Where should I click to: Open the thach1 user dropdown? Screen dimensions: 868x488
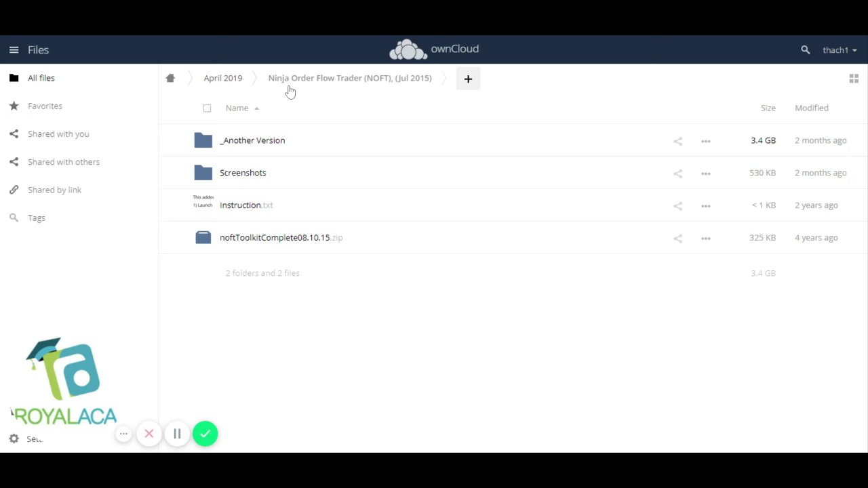pos(840,50)
